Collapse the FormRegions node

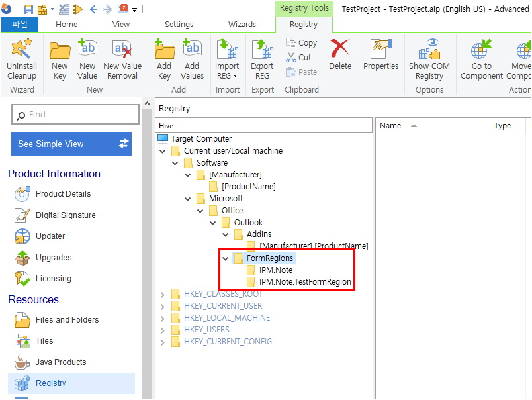(225, 259)
